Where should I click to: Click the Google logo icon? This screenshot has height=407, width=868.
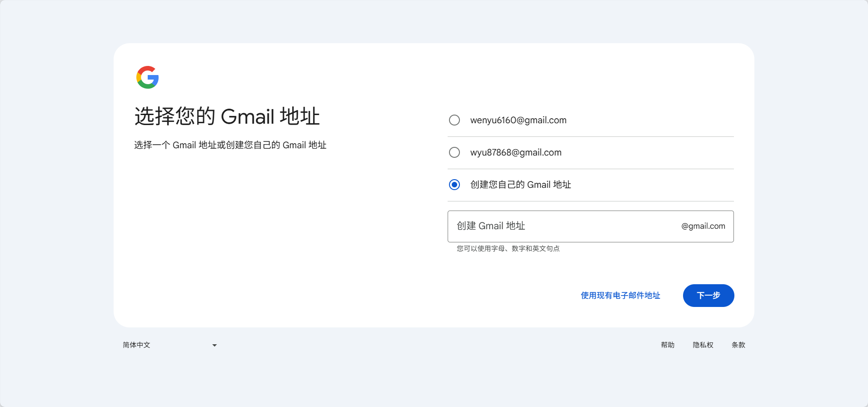148,77
